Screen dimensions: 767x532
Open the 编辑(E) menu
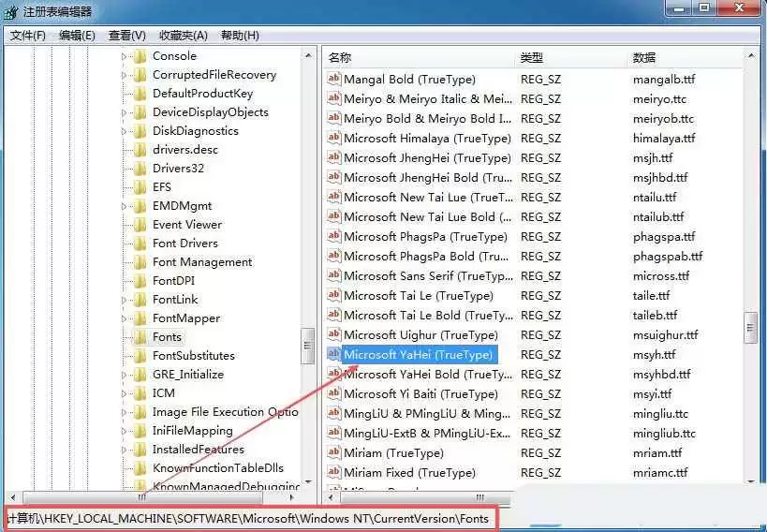click(77, 36)
